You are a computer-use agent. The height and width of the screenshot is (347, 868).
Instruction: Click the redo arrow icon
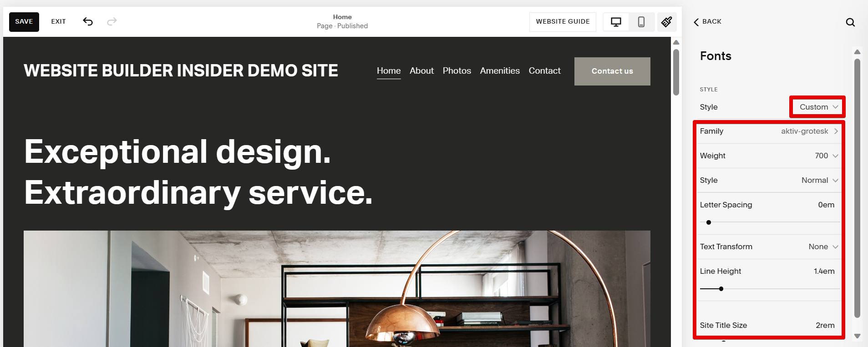[x=112, y=21]
